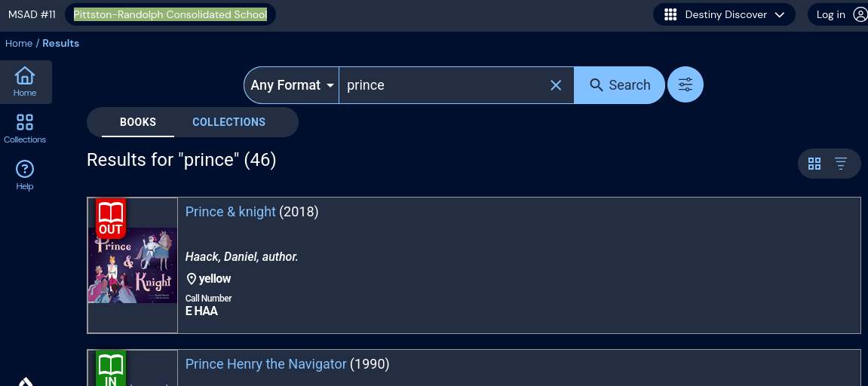Image resolution: width=868 pixels, height=386 pixels.
Task: Click the IN status badge on Prince Henry
Action: 110,369
